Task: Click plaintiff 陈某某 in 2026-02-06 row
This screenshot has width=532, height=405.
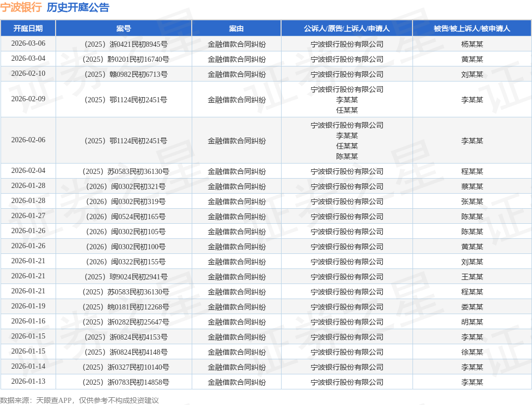Action: point(347,156)
